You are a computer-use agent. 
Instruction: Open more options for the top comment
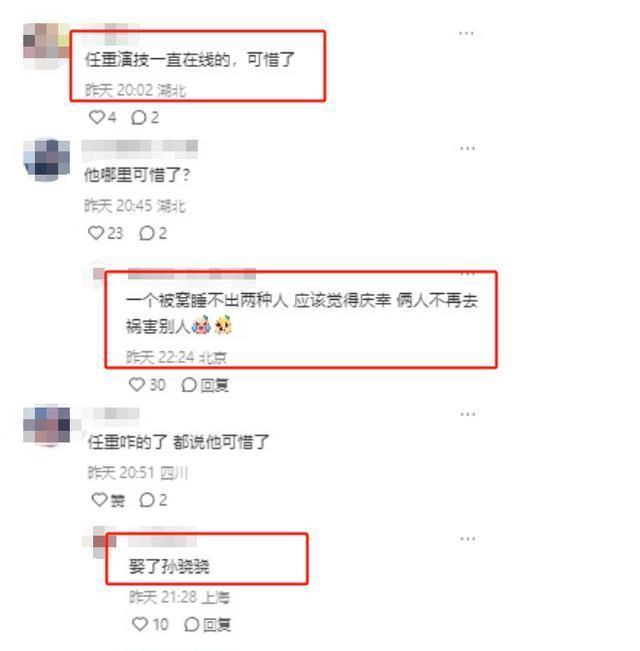pos(466,33)
